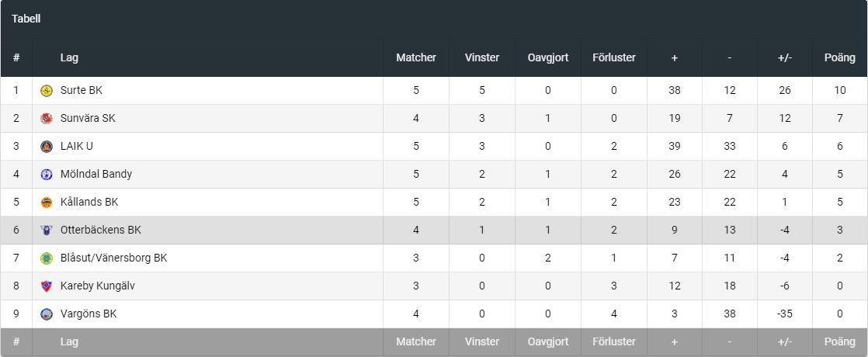
Task: Click the Lag column header at top
Action: pos(69,57)
